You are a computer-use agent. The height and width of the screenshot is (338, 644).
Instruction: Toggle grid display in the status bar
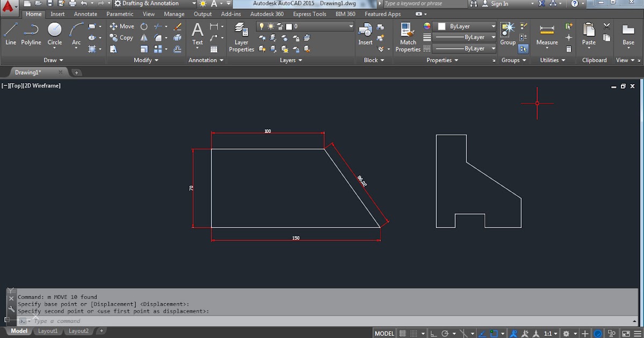tap(402, 333)
